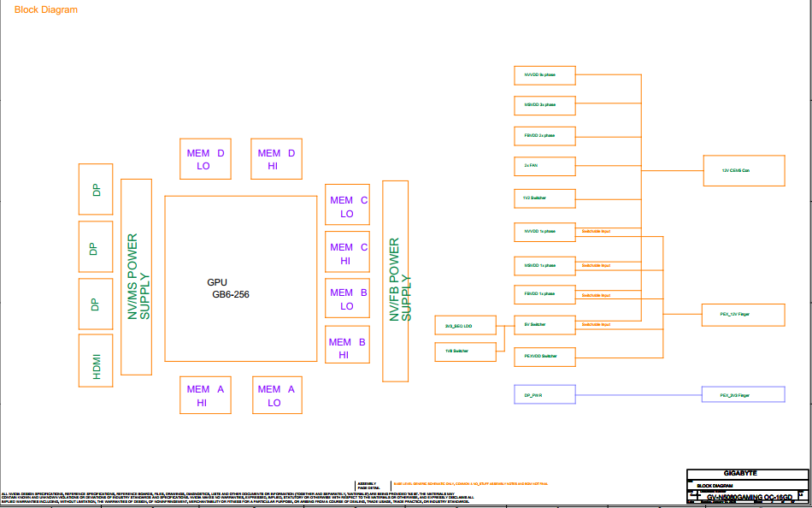Click the blue DP_PWR block

[x=544, y=394]
